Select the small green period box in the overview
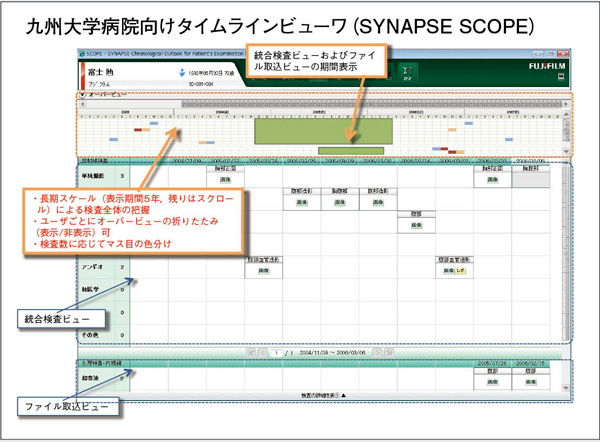The height and width of the screenshot is (442, 600). 351,151
